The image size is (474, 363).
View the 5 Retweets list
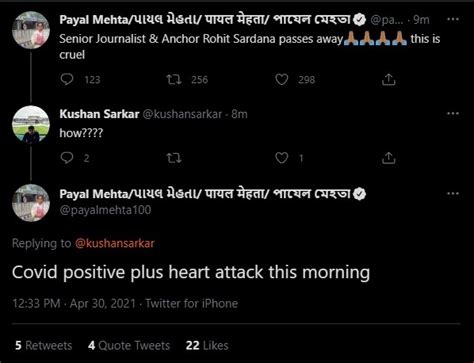43,345
